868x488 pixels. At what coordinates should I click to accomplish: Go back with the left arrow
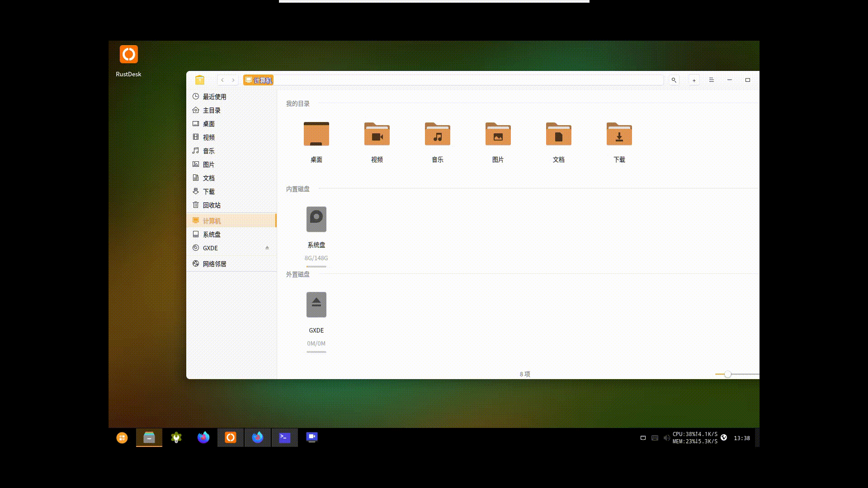point(222,80)
